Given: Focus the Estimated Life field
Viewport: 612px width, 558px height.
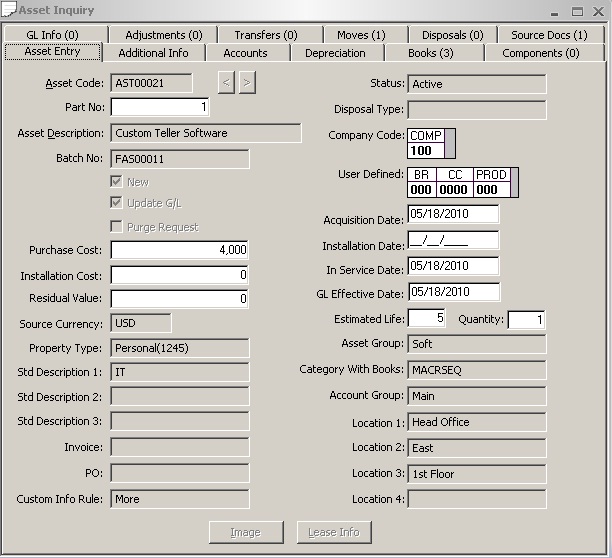Looking at the screenshot, I should pyautogui.click(x=427, y=319).
